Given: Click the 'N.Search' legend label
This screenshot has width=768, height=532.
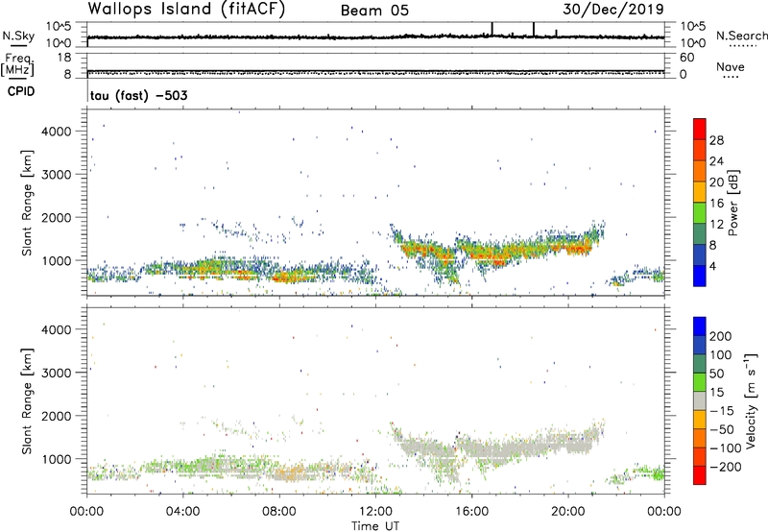Looking at the screenshot, I should (x=741, y=36).
